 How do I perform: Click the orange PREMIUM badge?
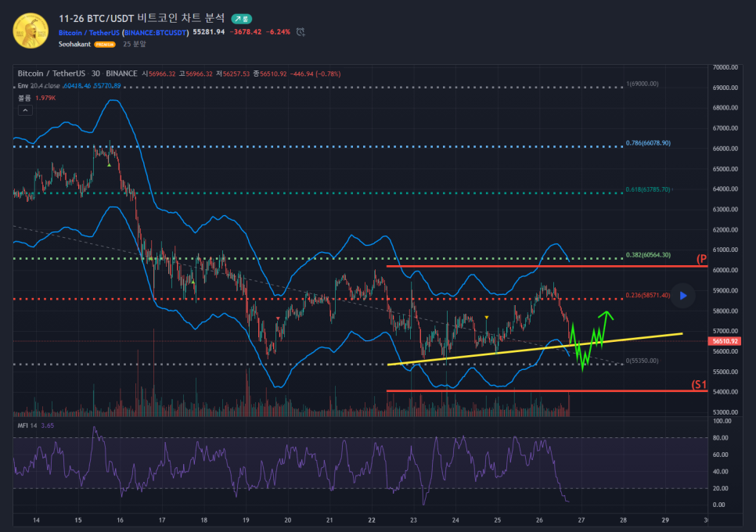(105, 45)
